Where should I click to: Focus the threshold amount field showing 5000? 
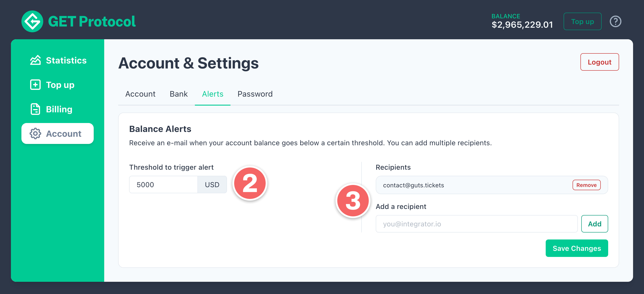[x=163, y=185]
